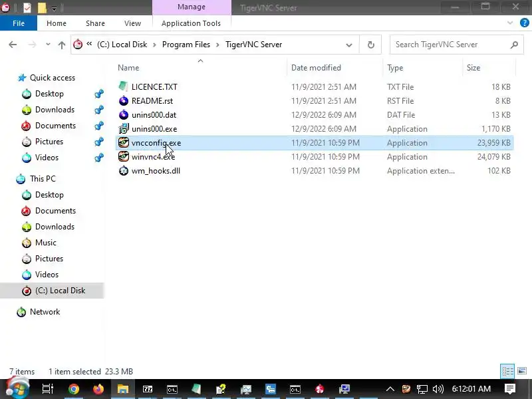Select the winvnc4.exe tiger icon

(124, 156)
